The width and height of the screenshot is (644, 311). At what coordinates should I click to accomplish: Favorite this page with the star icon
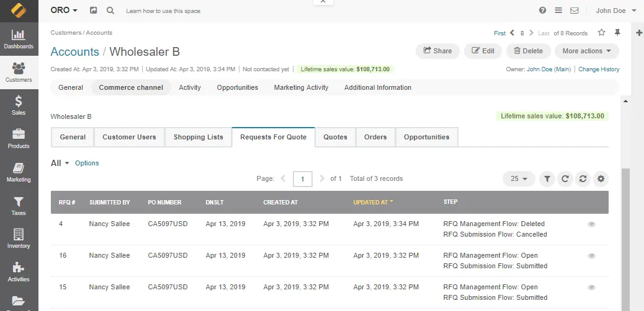click(x=601, y=33)
